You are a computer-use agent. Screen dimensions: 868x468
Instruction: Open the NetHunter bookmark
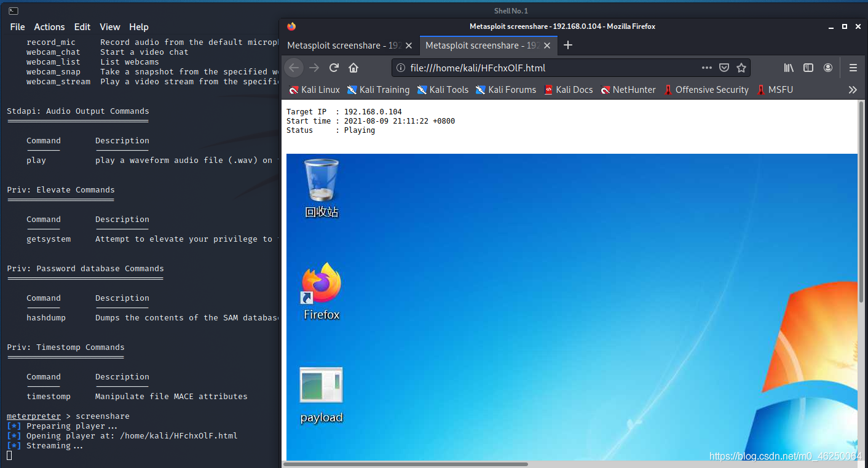pos(628,90)
